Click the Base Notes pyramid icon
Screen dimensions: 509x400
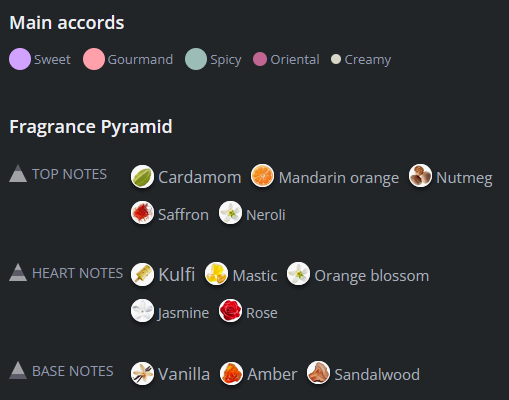click(18, 370)
